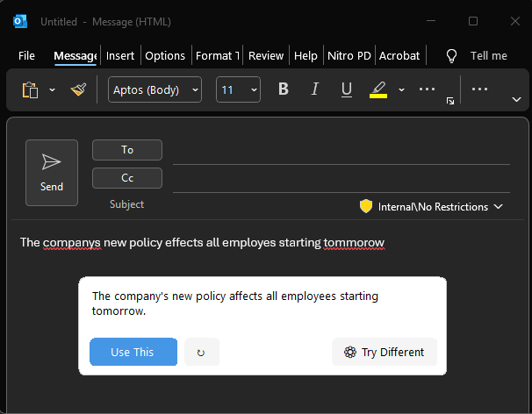The height and width of the screenshot is (414, 532).
Task: Click misspelled word "tommorow" in body
Action: point(354,243)
